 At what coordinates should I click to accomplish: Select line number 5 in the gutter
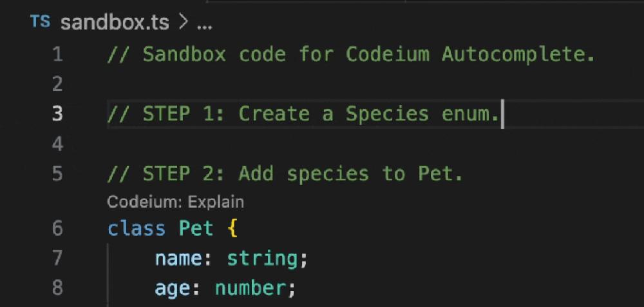pyautogui.click(x=58, y=174)
